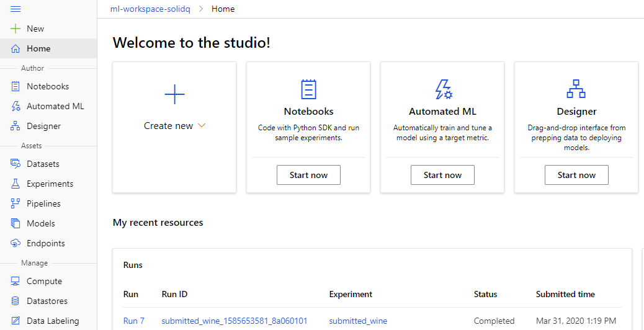Click Start now under Designer
This screenshot has height=330, width=644.
click(576, 175)
